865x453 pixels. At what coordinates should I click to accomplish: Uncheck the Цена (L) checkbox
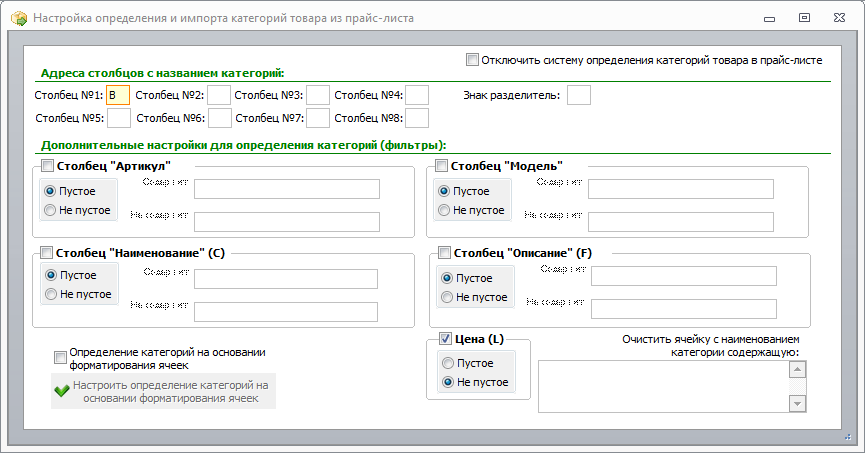click(445, 339)
